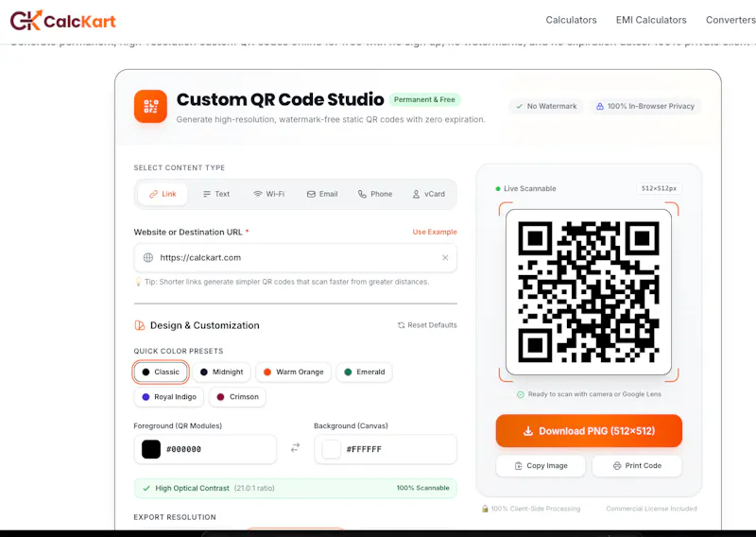Open the black foreground color swatch
Image resolution: width=756 pixels, height=537 pixels.
point(151,449)
